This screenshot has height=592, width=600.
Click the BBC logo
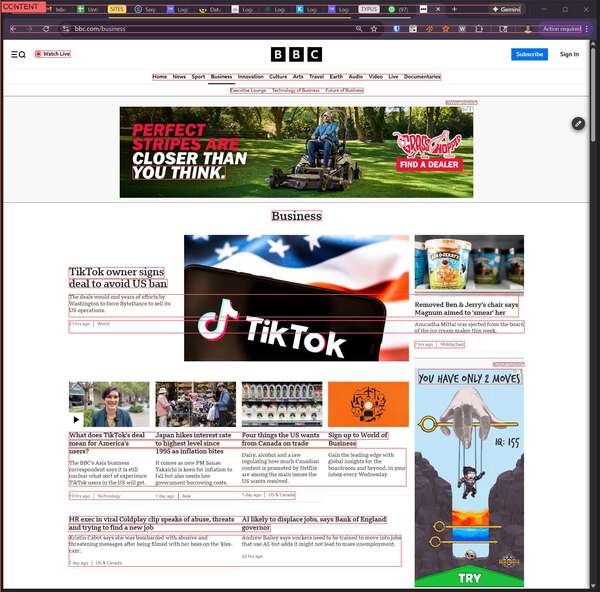pyautogui.click(x=297, y=54)
